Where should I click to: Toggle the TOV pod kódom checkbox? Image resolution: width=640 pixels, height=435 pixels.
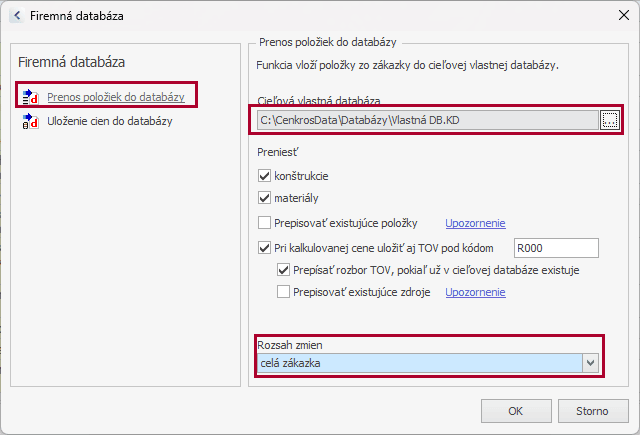265,248
